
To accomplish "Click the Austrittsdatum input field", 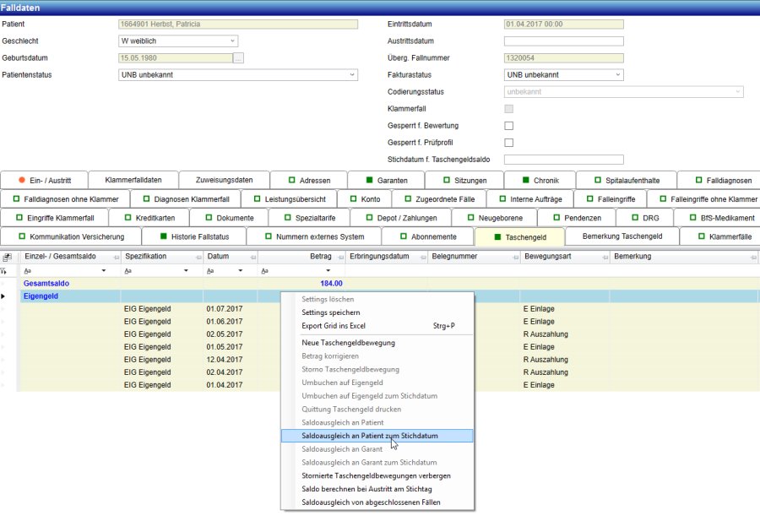I will pos(563,41).
